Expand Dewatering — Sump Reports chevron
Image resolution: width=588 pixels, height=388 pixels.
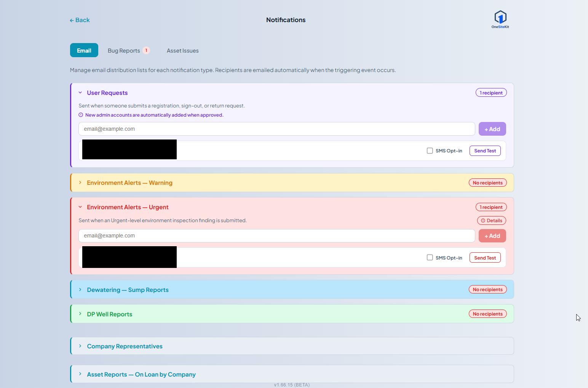point(80,290)
